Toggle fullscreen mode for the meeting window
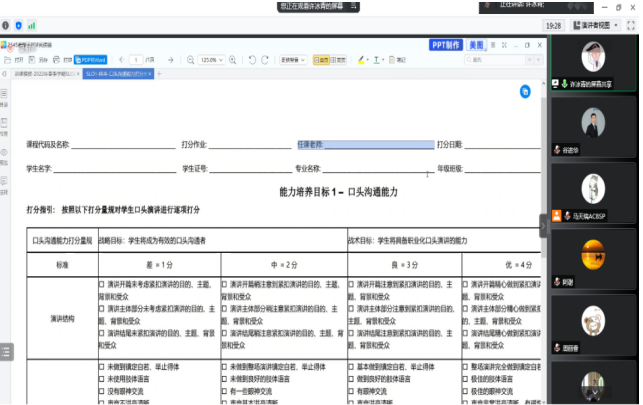Screen dimensions: 643x405 [x=631, y=25]
